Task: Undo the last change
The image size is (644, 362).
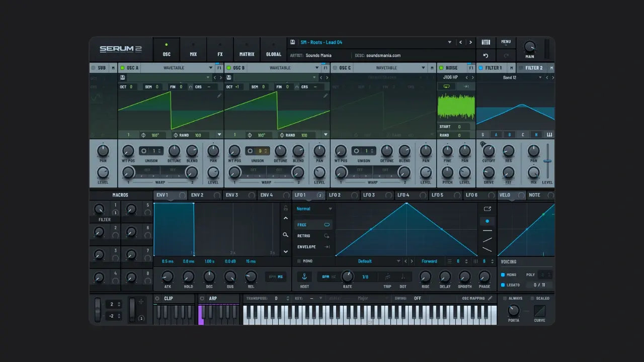Action: (486, 56)
